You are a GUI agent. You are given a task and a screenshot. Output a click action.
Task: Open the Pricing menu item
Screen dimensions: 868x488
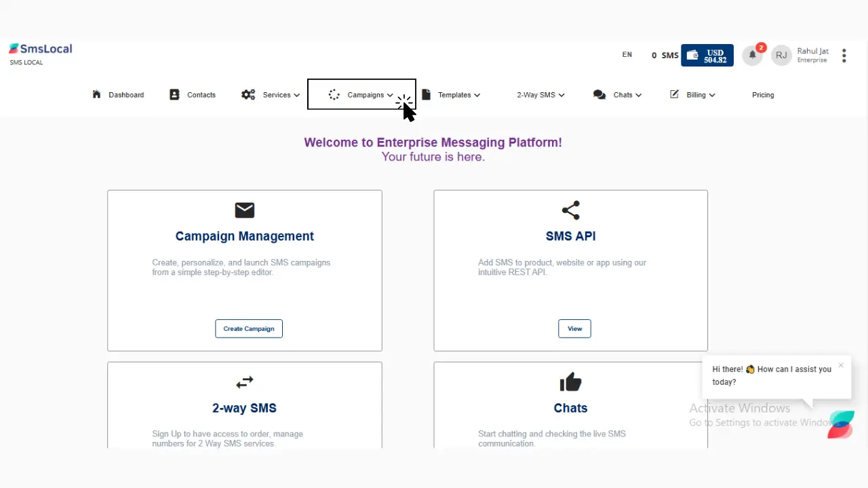[x=763, y=95]
